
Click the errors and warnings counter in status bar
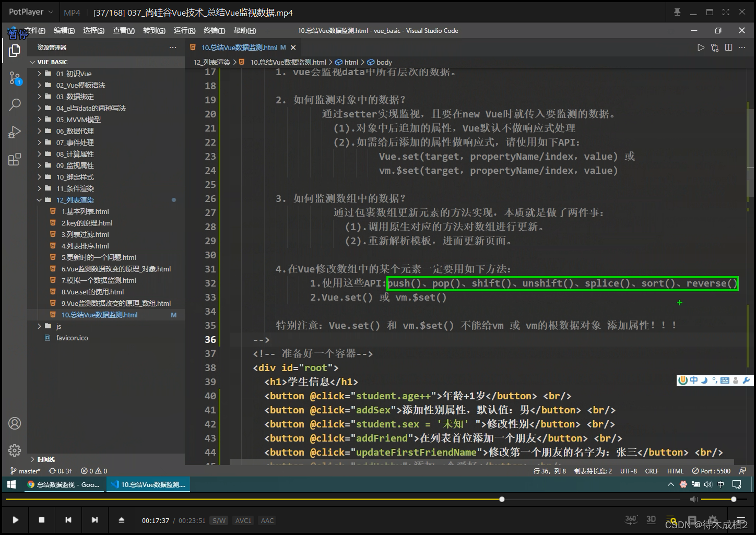pos(94,471)
